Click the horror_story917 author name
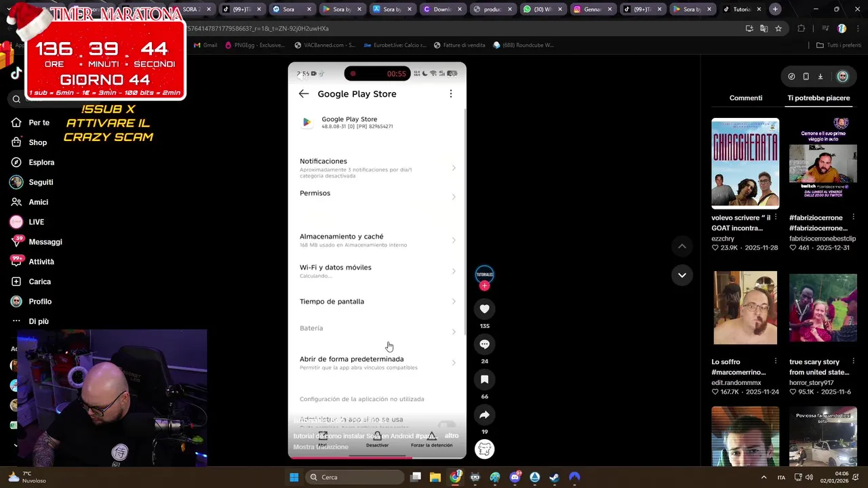Image resolution: width=868 pixels, height=488 pixels. [811, 383]
